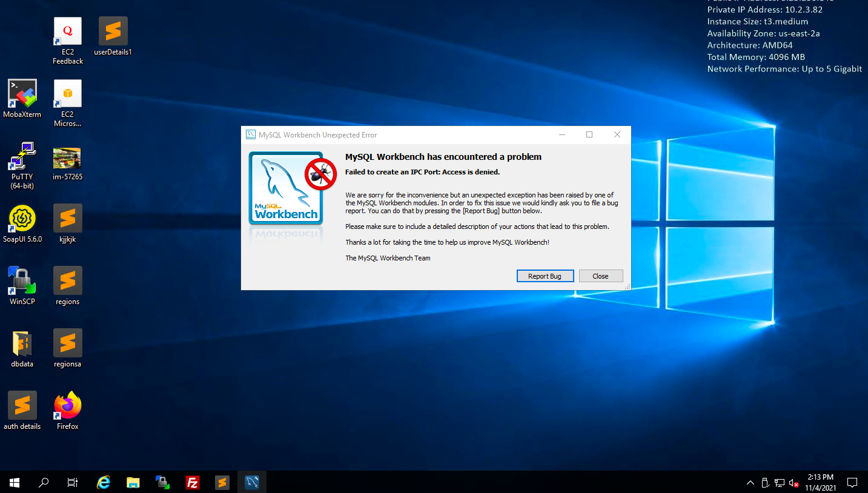Viewport: 868px width, 493px height.
Task: Select the userDetails1 desktop file
Action: point(113,36)
